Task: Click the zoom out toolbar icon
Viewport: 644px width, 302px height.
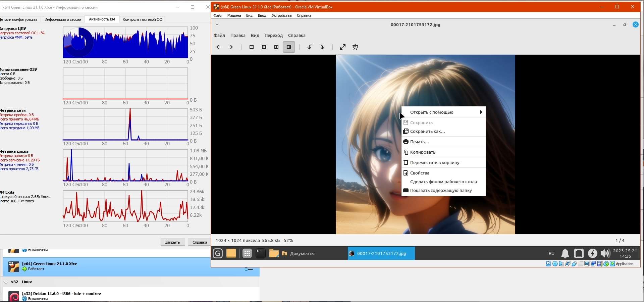Action: [x=252, y=47]
